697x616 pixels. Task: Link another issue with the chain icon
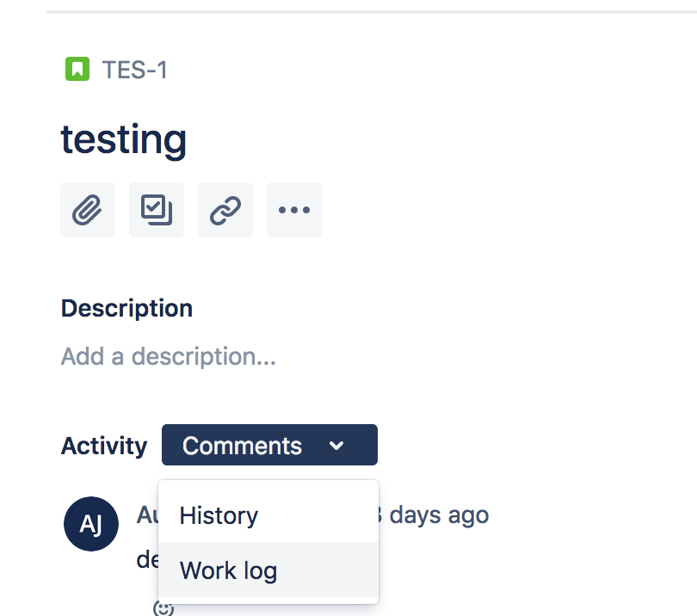coord(225,209)
